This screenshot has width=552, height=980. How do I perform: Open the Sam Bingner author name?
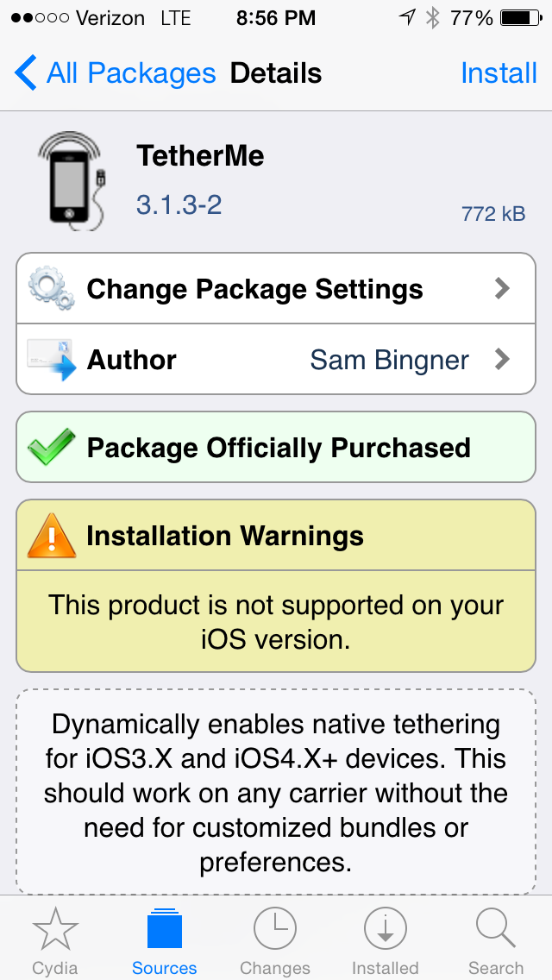click(390, 360)
